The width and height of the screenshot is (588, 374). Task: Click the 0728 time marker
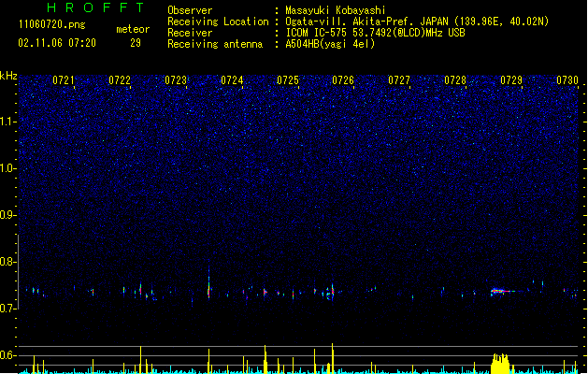coord(455,80)
